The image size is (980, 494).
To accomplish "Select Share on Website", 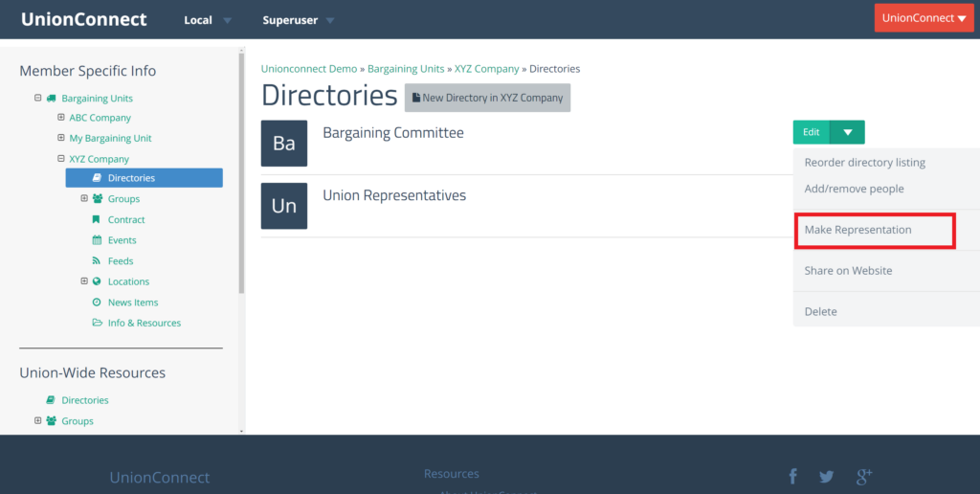I will [x=848, y=271].
